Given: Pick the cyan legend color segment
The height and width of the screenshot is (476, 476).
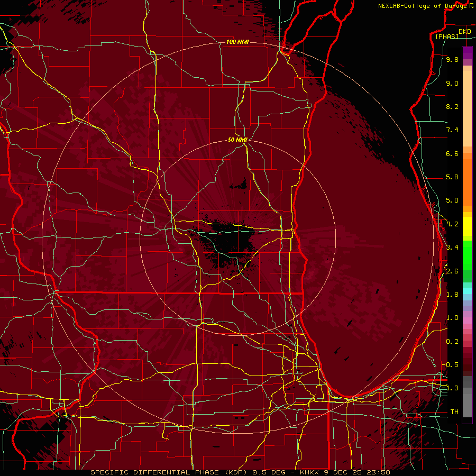Looking at the screenshot, I should [467, 291].
